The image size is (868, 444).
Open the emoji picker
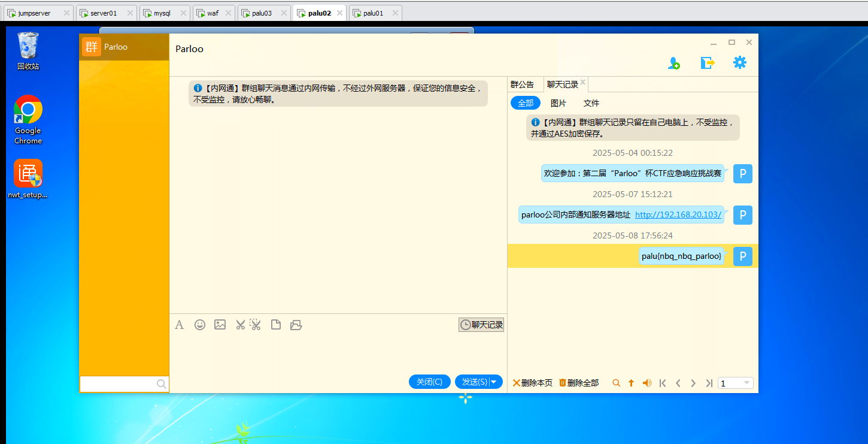[x=200, y=324]
